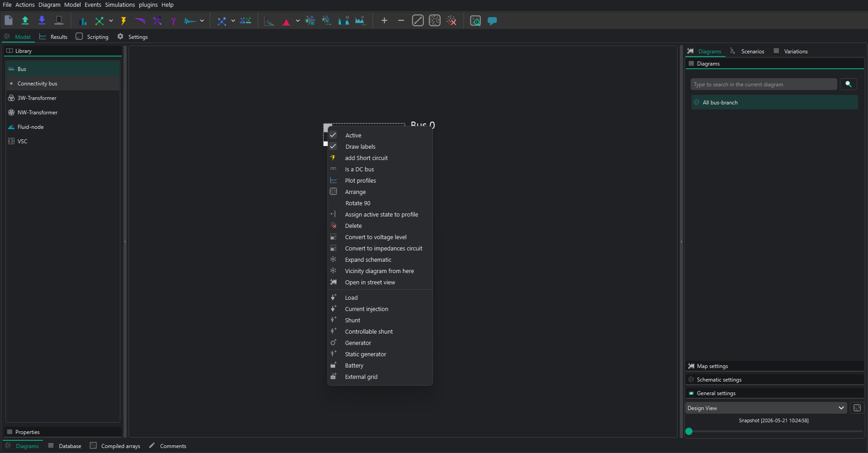
Task: Click the green upload/open file icon
Action: (25, 20)
